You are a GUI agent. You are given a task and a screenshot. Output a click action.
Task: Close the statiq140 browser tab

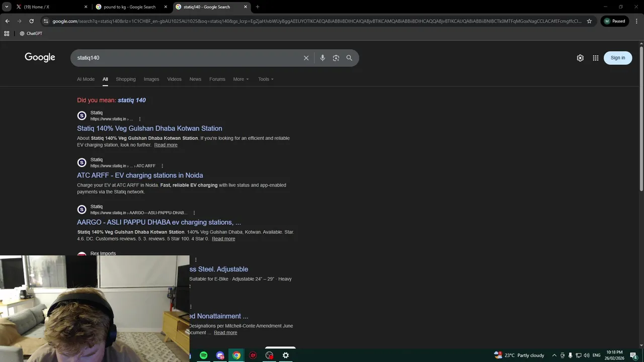tap(246, 7)
